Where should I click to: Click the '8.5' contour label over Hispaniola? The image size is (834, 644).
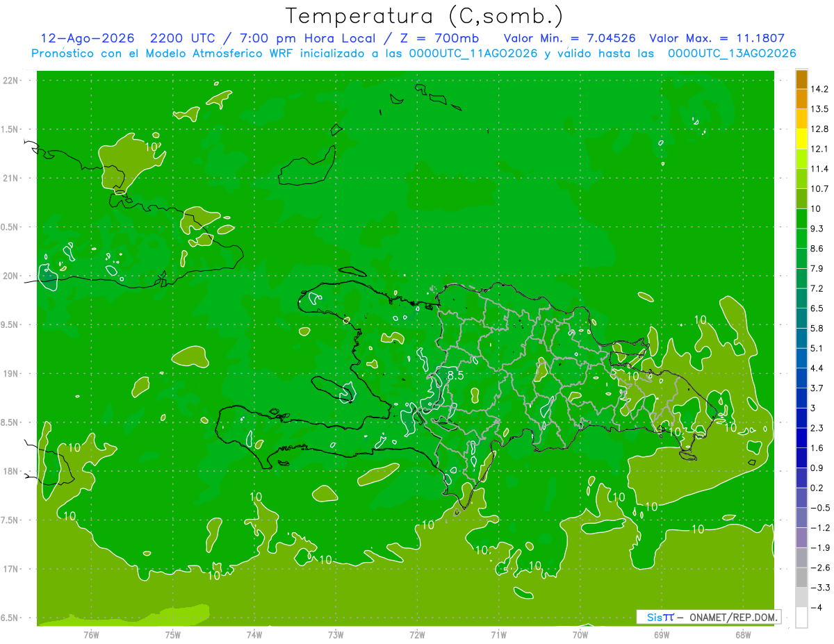[455, 375]
